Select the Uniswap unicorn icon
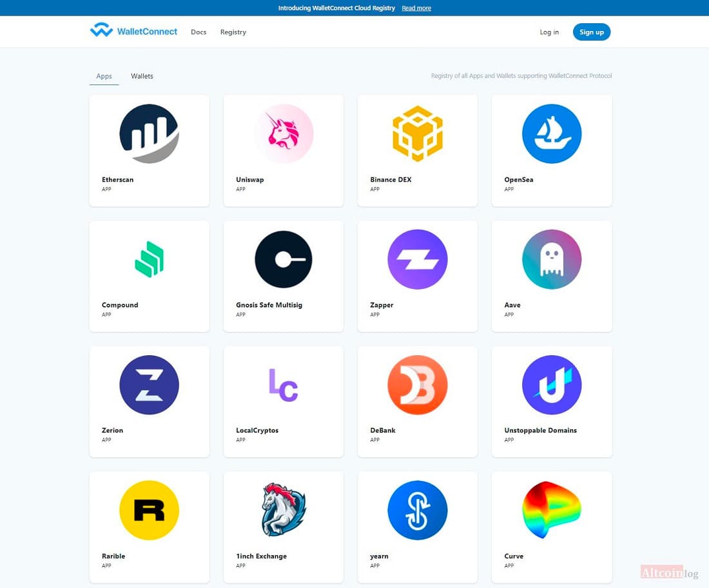 [x=284, y=133]
